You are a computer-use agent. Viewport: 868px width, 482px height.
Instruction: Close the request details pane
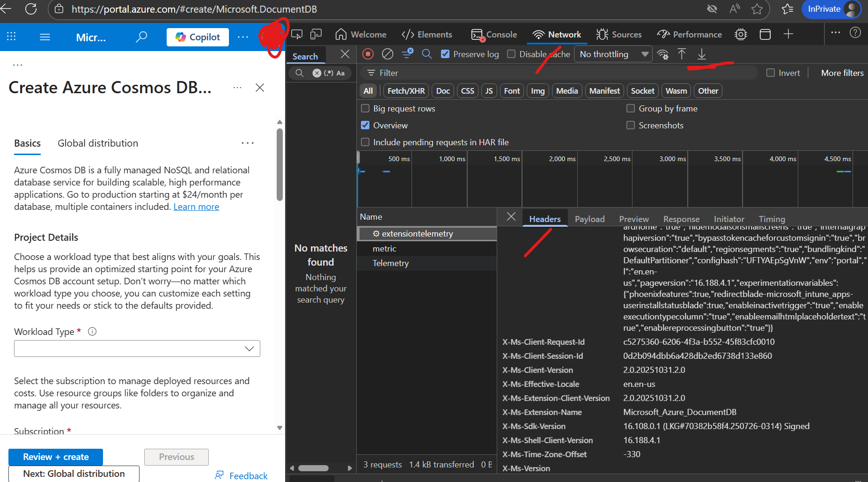[511, 216]
